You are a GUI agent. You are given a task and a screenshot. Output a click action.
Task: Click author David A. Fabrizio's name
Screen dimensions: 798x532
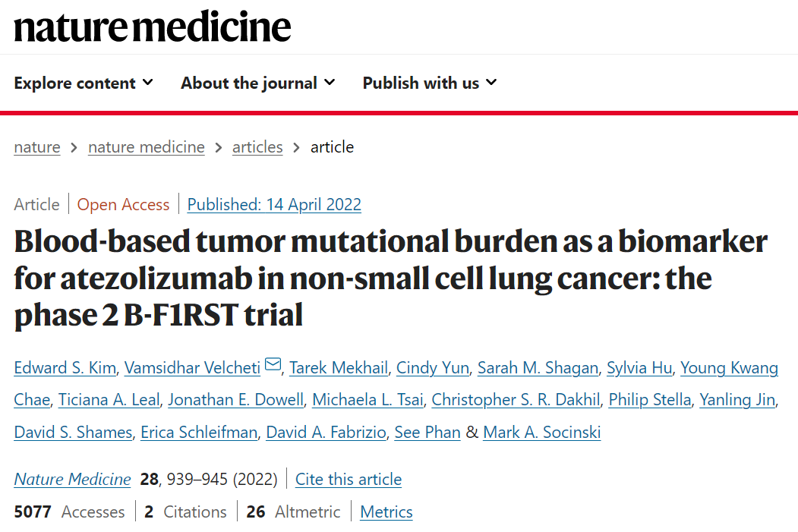coord(326,433)
